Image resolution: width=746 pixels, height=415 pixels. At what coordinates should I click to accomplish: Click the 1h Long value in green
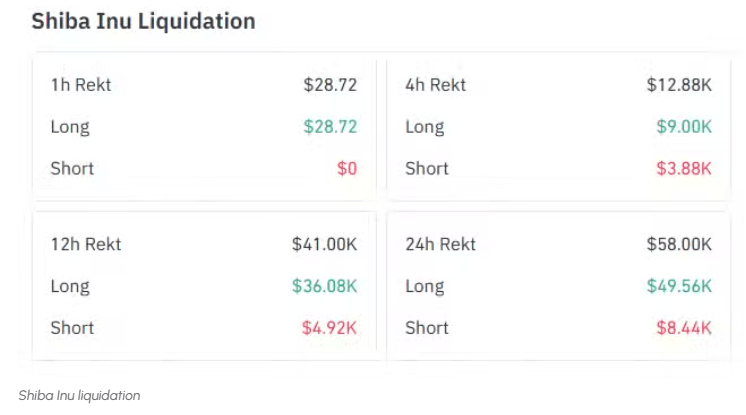tap(330, 127)
